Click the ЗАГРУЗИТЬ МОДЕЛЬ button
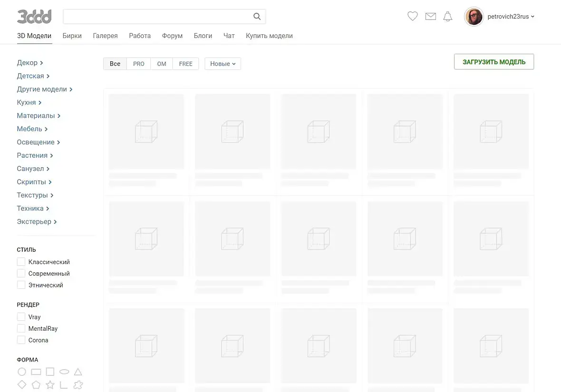Screen dimensions: 561x392 (x=494, y=62)
